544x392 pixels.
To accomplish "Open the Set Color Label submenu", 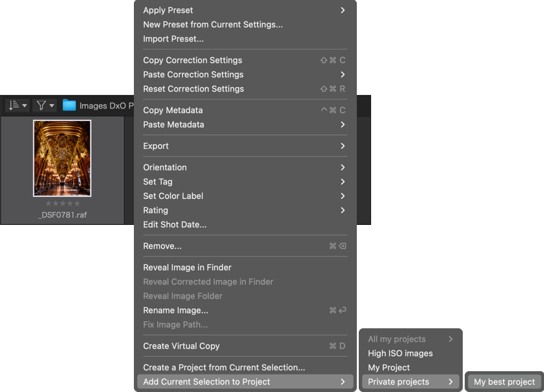I will [245, 196].
